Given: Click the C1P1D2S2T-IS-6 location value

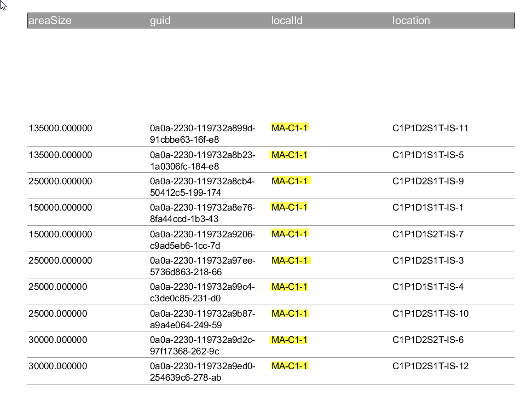Looking at the screenshot, I should pos(428,340).
